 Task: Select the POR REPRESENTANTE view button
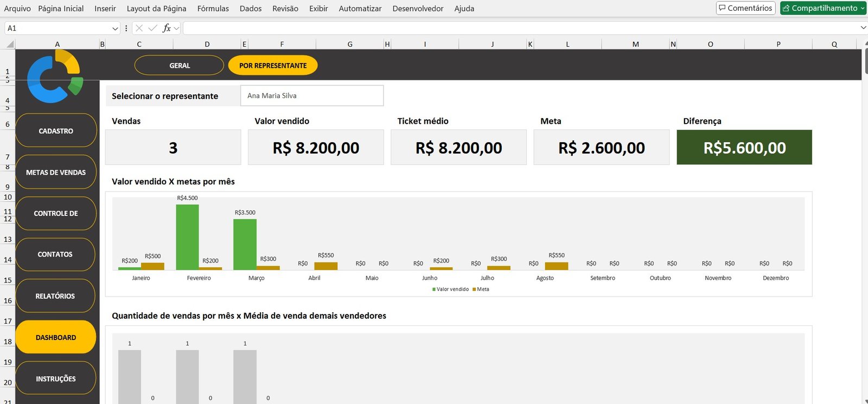pos(273,66)
